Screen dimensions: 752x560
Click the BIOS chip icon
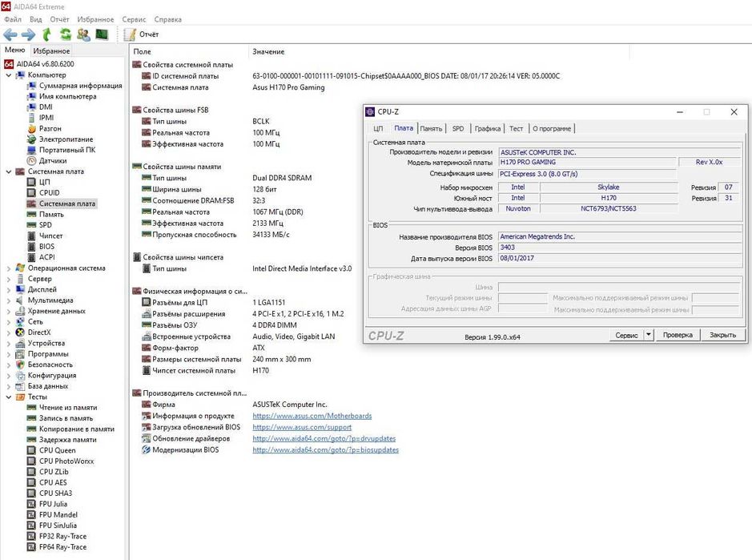[32, 246]
